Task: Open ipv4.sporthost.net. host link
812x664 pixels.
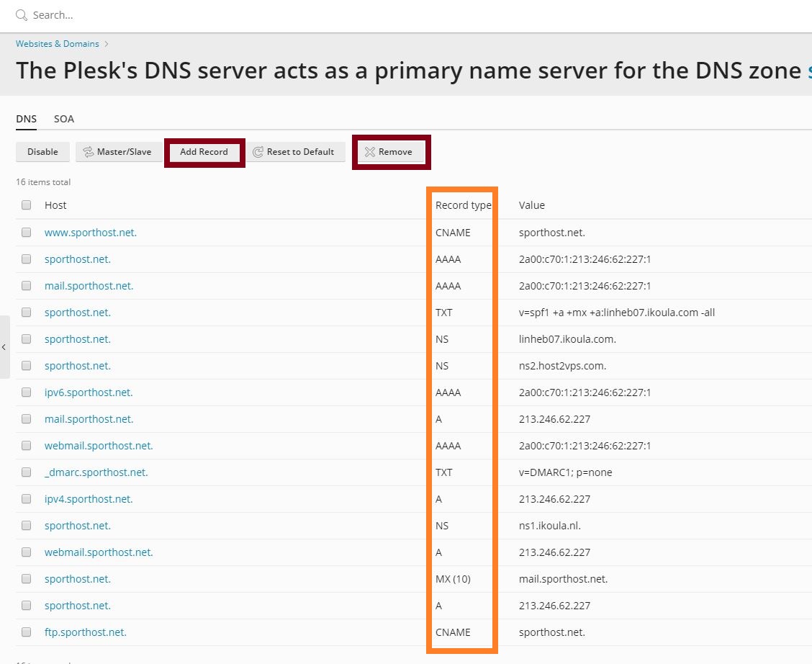Action: point(89,499)
